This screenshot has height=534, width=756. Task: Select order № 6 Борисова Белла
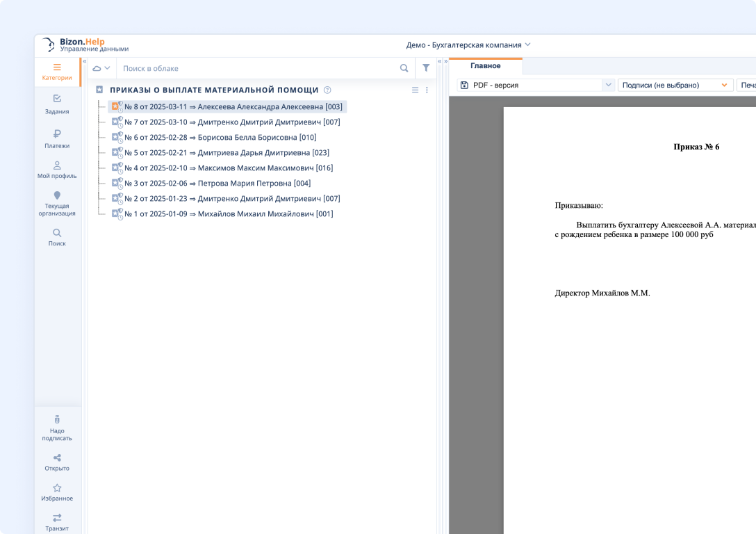(x=220, y=137)
